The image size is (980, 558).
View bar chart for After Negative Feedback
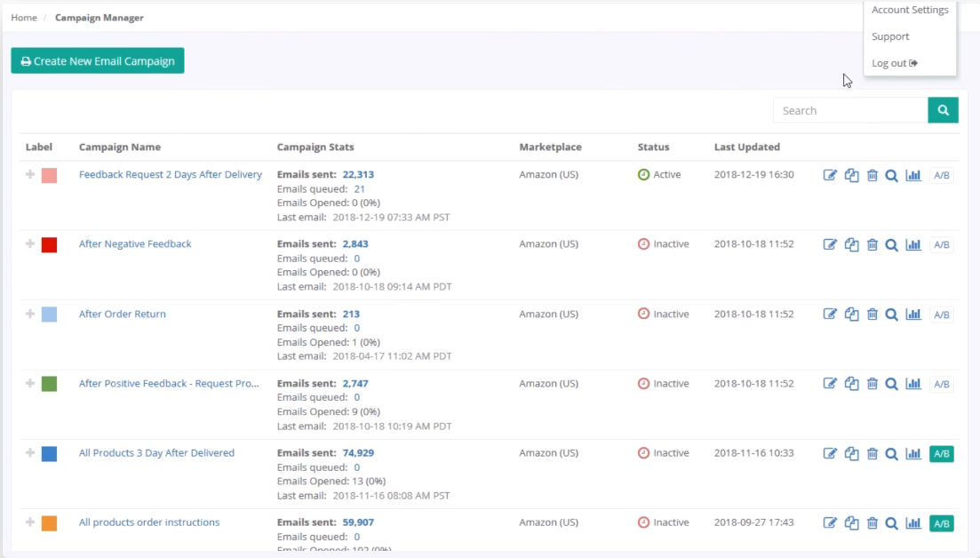pos(913,245)
